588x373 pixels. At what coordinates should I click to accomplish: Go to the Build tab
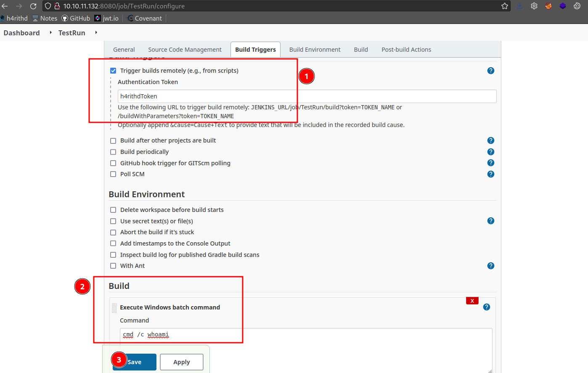[x=361, y=50]
